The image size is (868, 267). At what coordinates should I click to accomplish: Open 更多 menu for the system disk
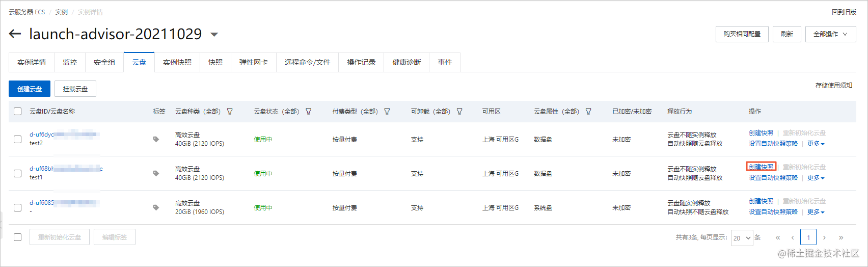point(816,212)
